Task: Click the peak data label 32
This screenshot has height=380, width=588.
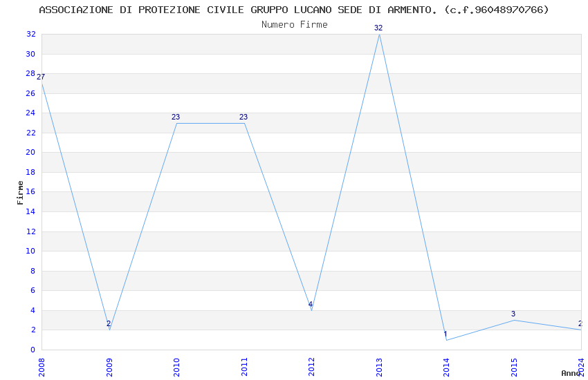Action: point(378,28)
